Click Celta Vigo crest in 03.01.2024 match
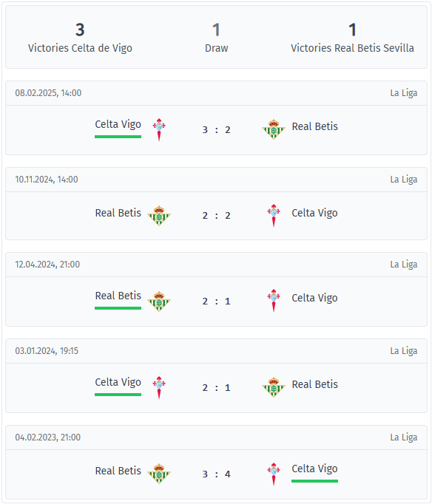432x504 pixels. click(159, 388)
